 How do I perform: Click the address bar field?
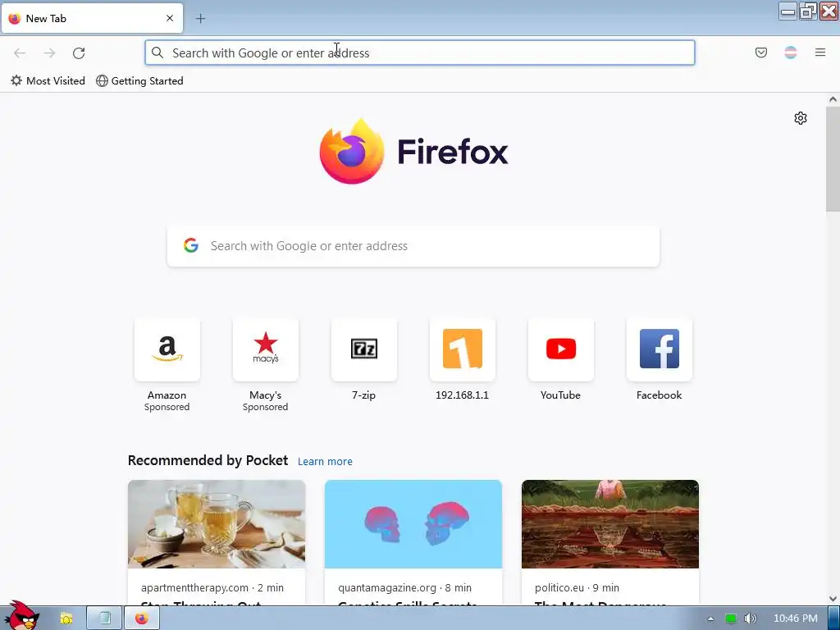(x=420, y=53)
